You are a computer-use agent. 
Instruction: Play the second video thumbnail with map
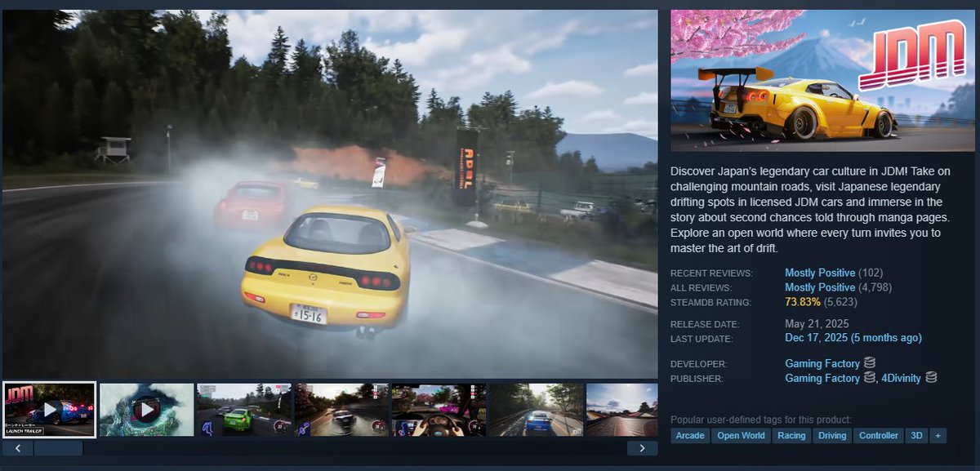pyautogui.click(x=146, y=410)
